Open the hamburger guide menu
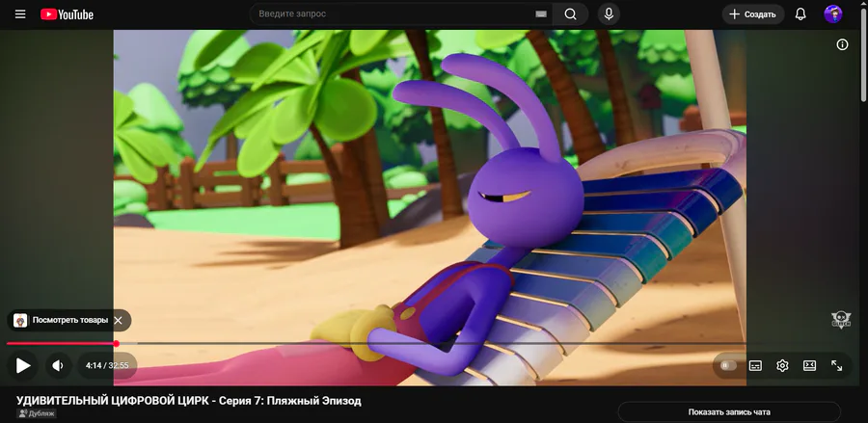 pyautogui.click(x=20, y=14)
